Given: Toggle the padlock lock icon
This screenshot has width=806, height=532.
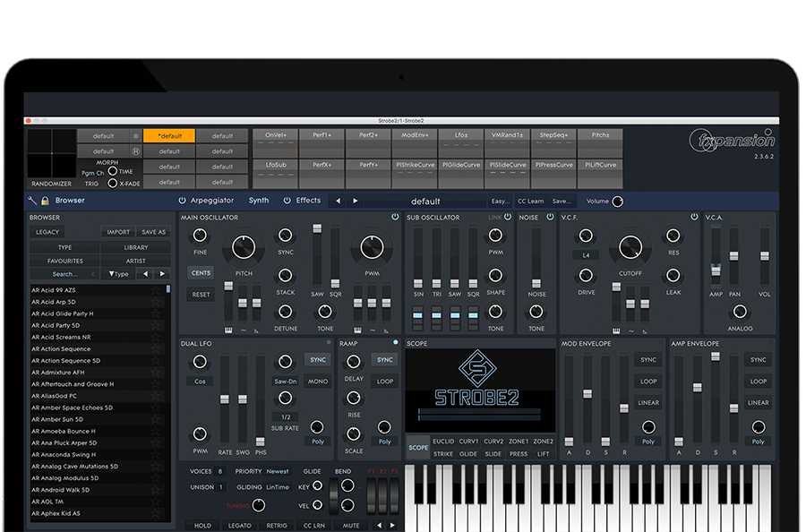Looking at the screenshot, I should 45,201.
